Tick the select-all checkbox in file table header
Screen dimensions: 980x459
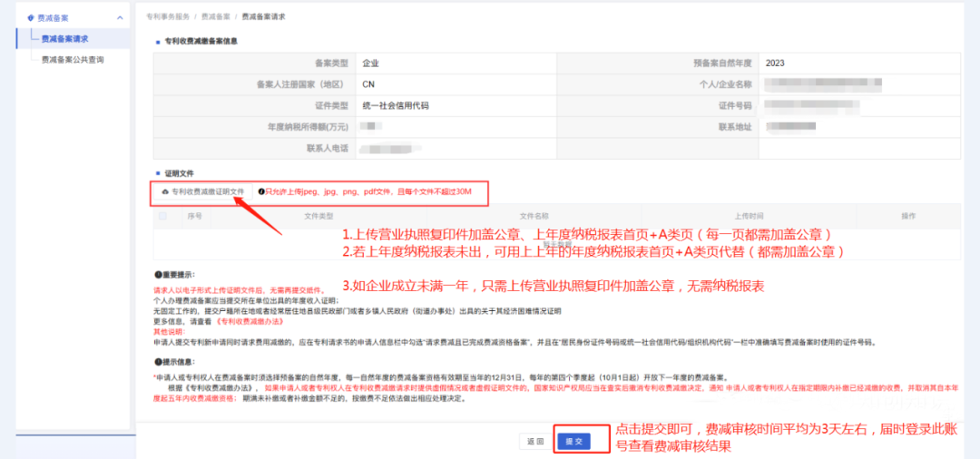point(163,216)
